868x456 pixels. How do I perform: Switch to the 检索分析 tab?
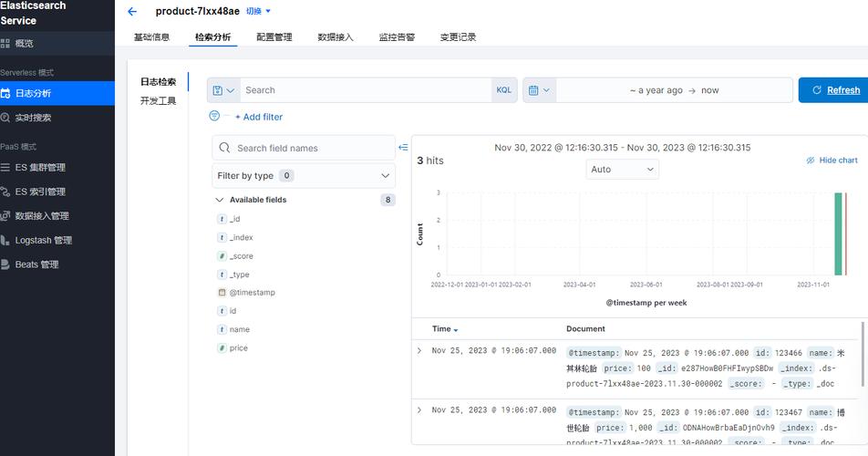(x=213, y=37)
